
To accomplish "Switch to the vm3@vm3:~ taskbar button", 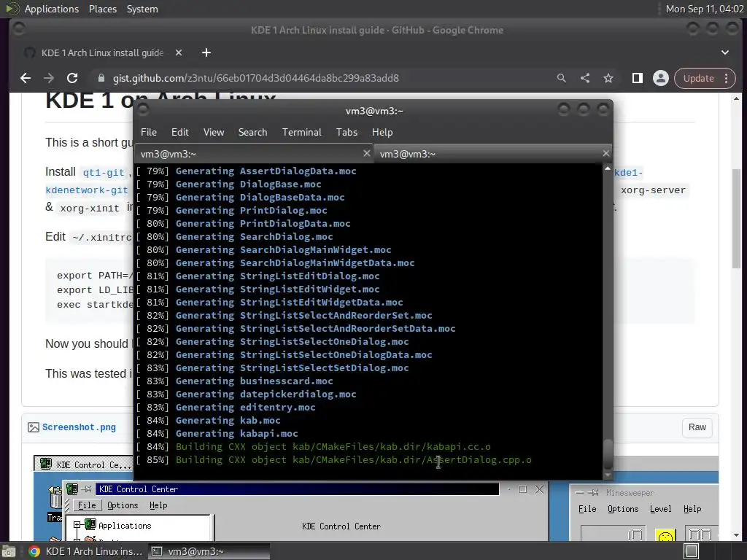I will pos(209,551).
